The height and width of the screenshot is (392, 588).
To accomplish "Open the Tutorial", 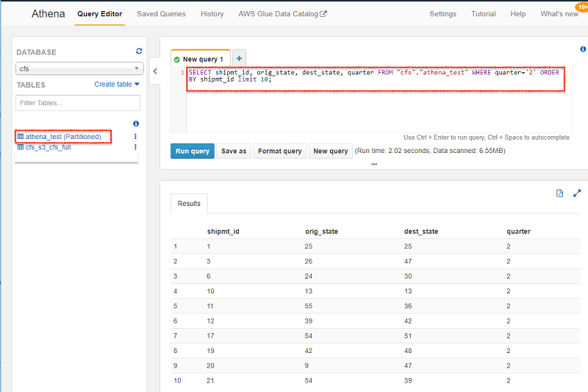I will pyautogui.click(x=484, y=14).
